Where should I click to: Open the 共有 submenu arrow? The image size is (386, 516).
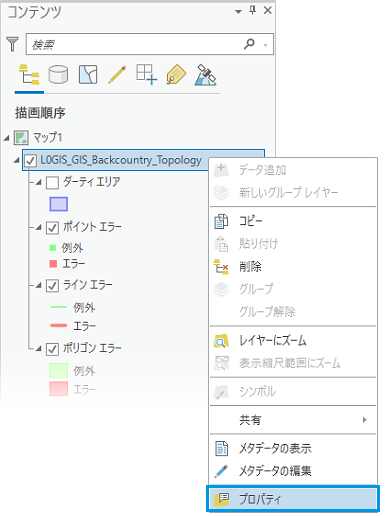click(x=365, y=420)
